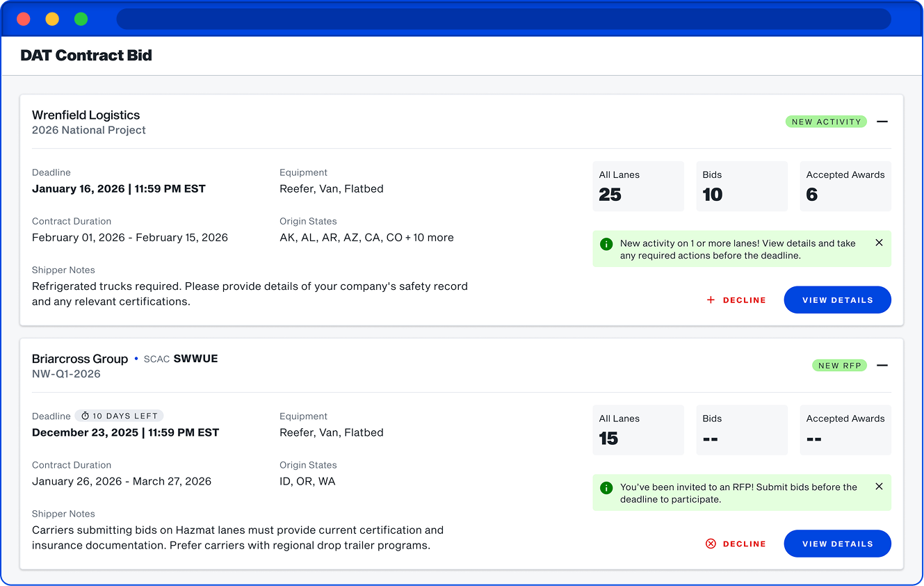Click the Hazmat lanes shipper note
This screenshot has height=586, width=924.
[x=238, y=538]
